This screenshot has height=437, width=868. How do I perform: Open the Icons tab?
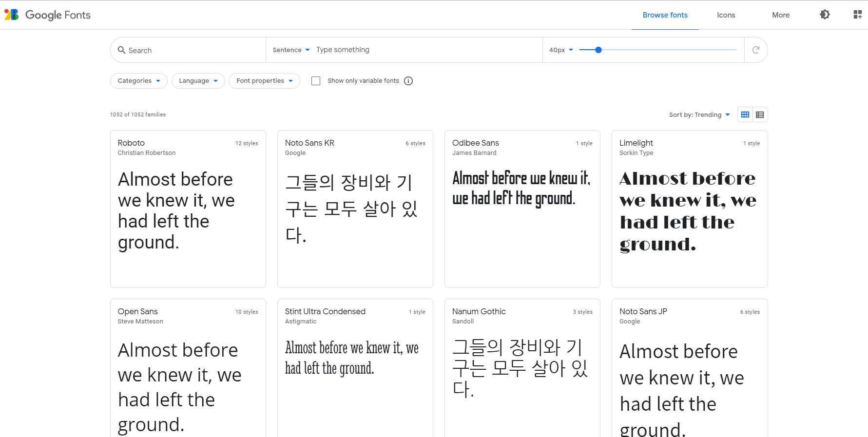point(726,15)
